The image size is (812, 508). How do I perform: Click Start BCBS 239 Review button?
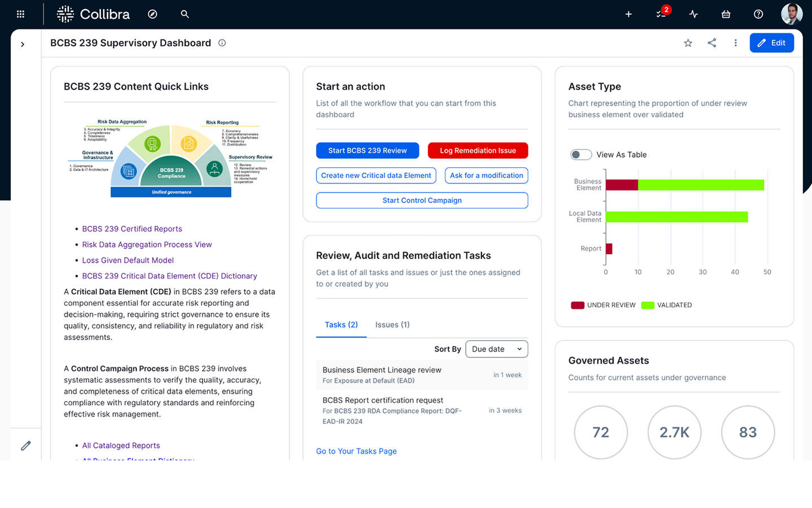[x=368, y=151]
